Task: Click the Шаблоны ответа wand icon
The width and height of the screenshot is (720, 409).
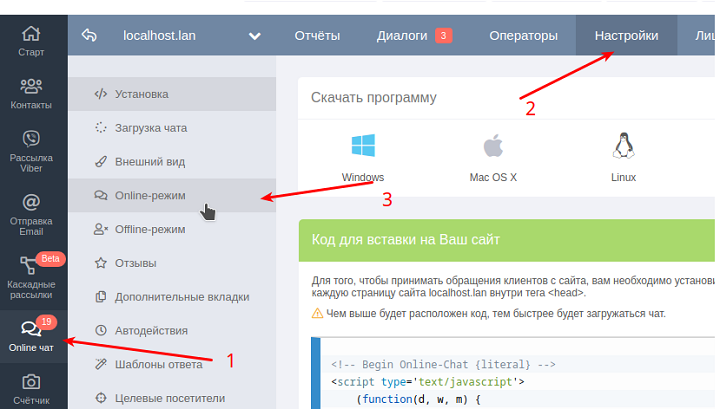Action: [101, 364]
